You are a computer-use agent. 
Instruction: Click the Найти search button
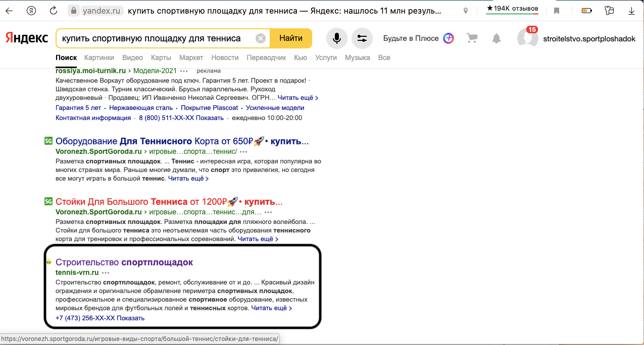292,38
